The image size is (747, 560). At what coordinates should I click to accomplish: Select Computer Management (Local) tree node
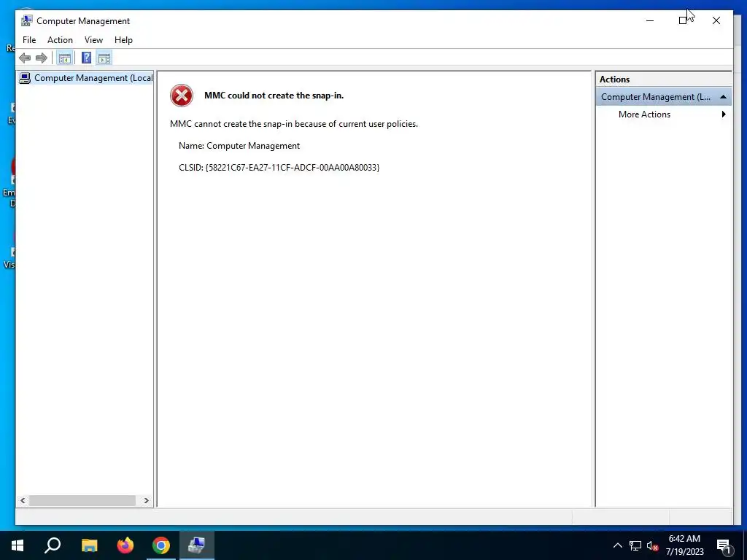click(86, 78)
